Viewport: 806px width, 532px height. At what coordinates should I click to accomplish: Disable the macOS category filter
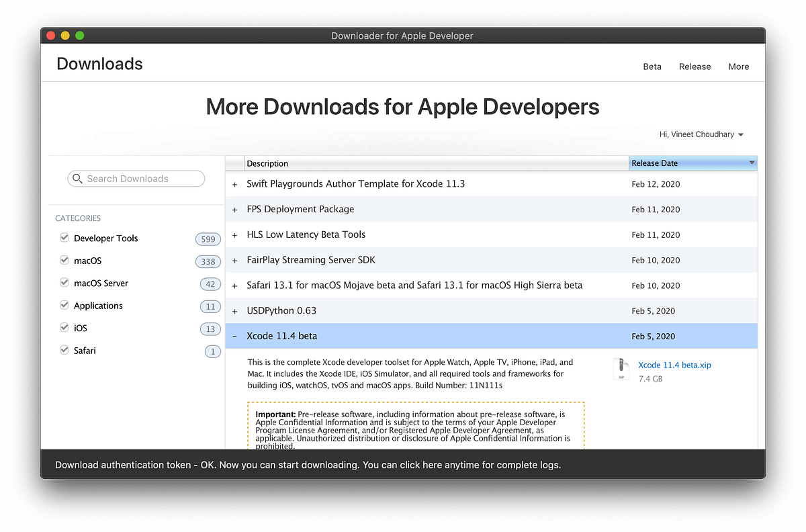point(64,260)
